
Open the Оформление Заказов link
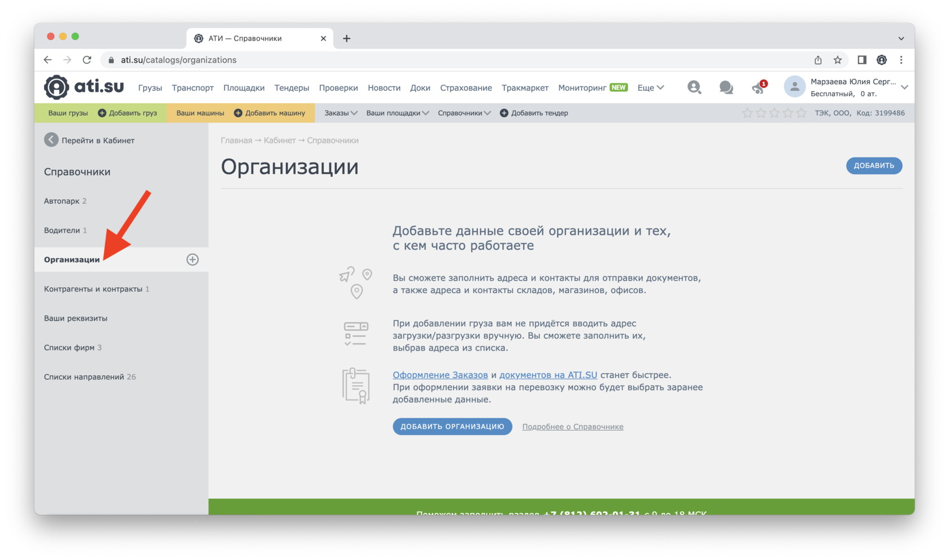click(x=440, y=375)
